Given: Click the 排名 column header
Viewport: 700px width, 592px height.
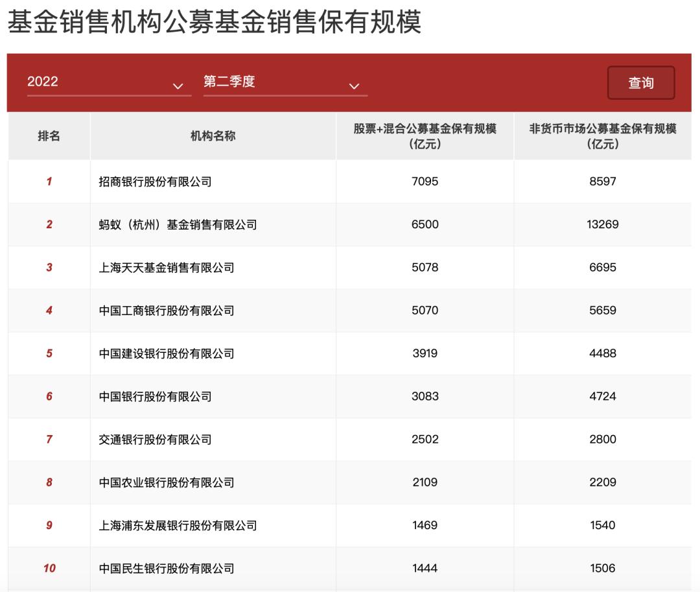Looking at the screenshot, I should [49, 136].
